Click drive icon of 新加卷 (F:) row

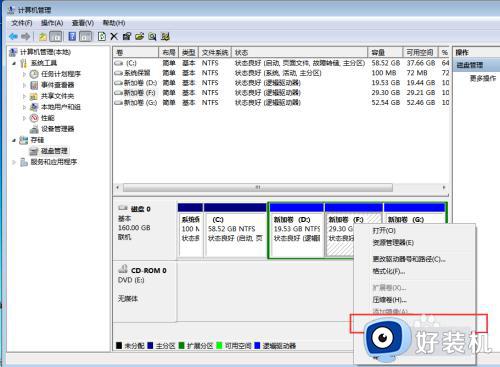(x=119, y=93)
